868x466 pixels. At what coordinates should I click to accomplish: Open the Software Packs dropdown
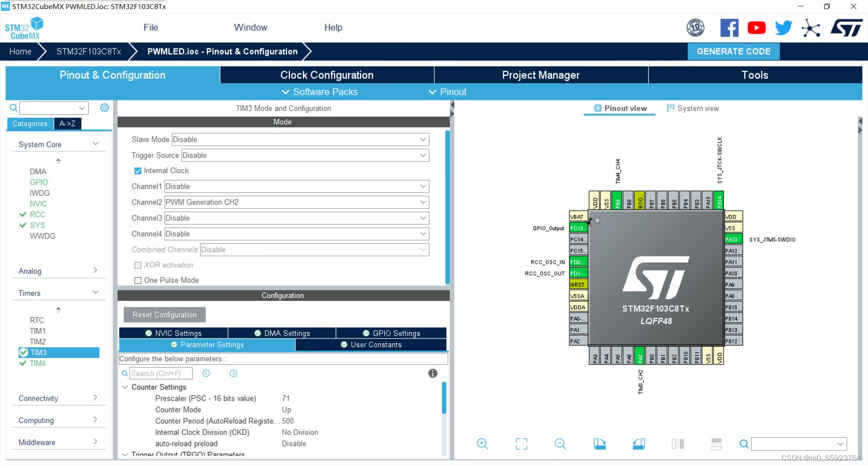click(320, 92)
